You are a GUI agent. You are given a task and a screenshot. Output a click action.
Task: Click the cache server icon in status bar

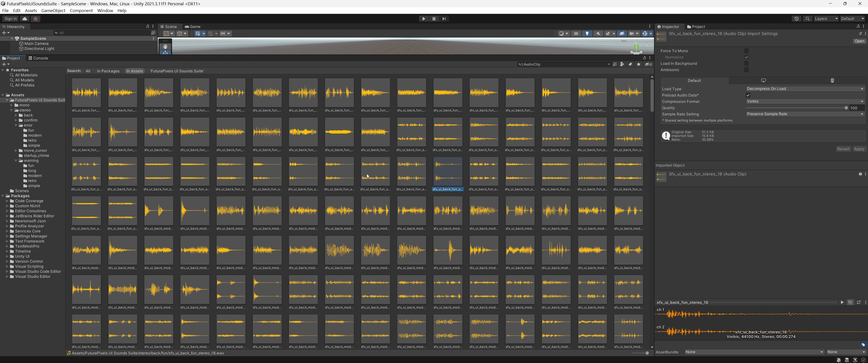pyautogui.click(x=847, y=360)
